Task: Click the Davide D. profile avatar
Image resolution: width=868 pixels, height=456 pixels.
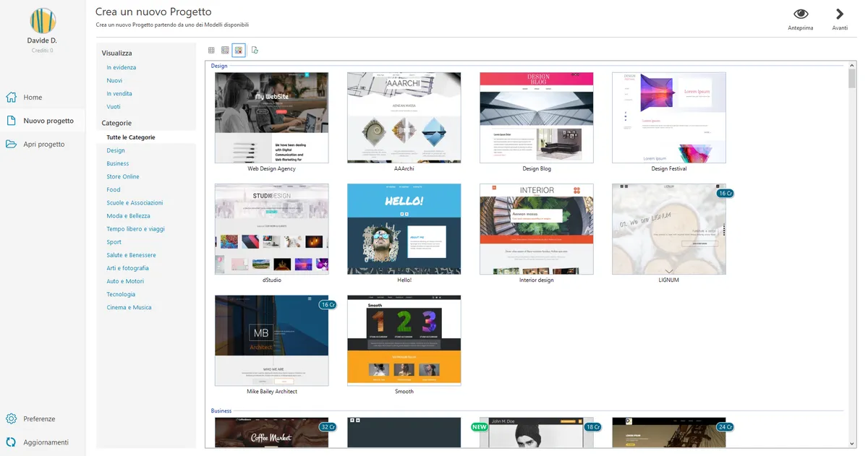Action: coord(43,21)
